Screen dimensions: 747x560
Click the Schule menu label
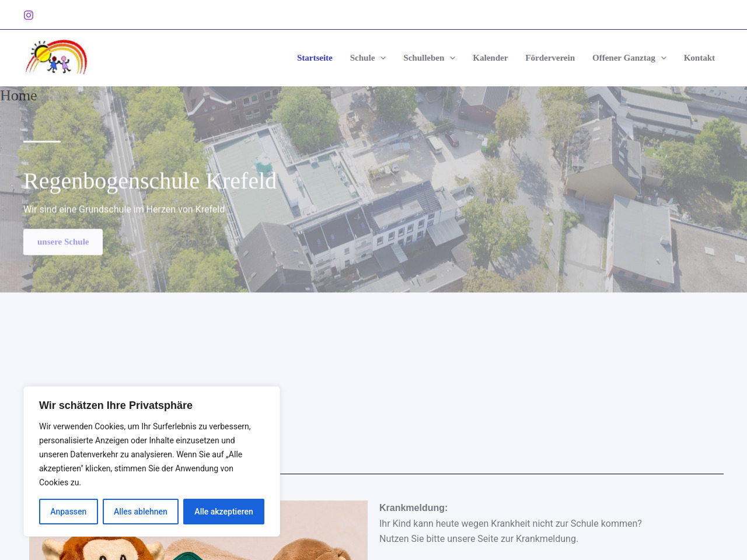click(362, 58)
